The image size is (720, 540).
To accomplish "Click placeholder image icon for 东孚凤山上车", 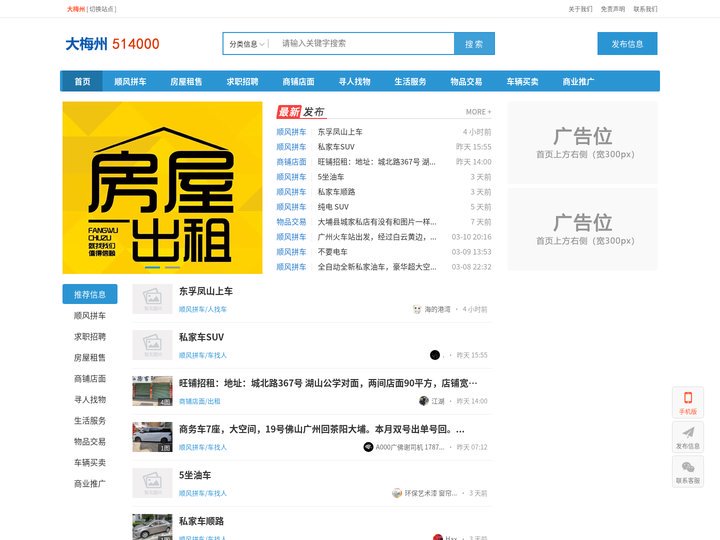I will pos(152,299).
